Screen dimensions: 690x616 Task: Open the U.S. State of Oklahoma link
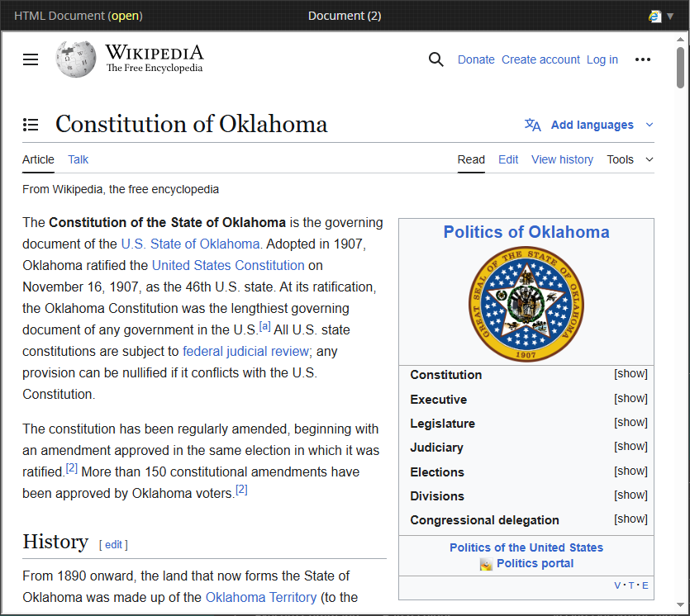click(190, 244)
